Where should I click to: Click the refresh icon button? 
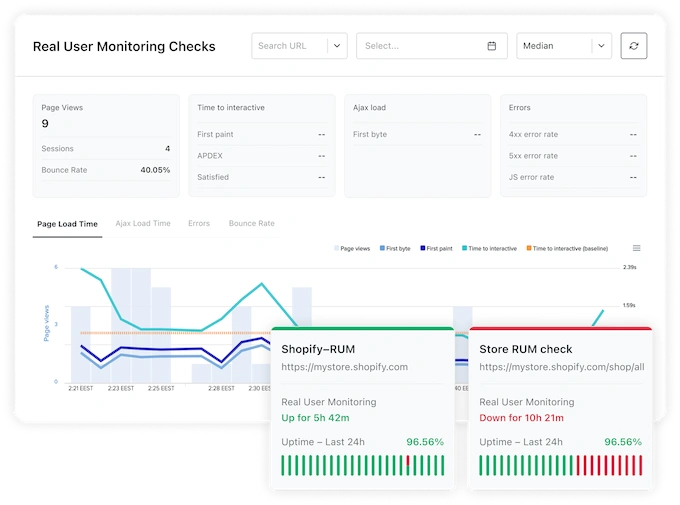click(x=634, y=46)
